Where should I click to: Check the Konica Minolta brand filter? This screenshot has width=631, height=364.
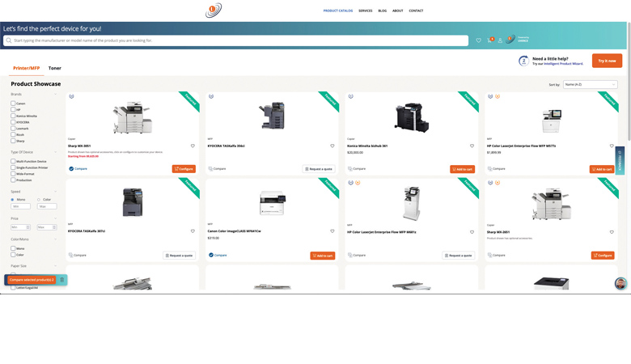pos(13,116)
